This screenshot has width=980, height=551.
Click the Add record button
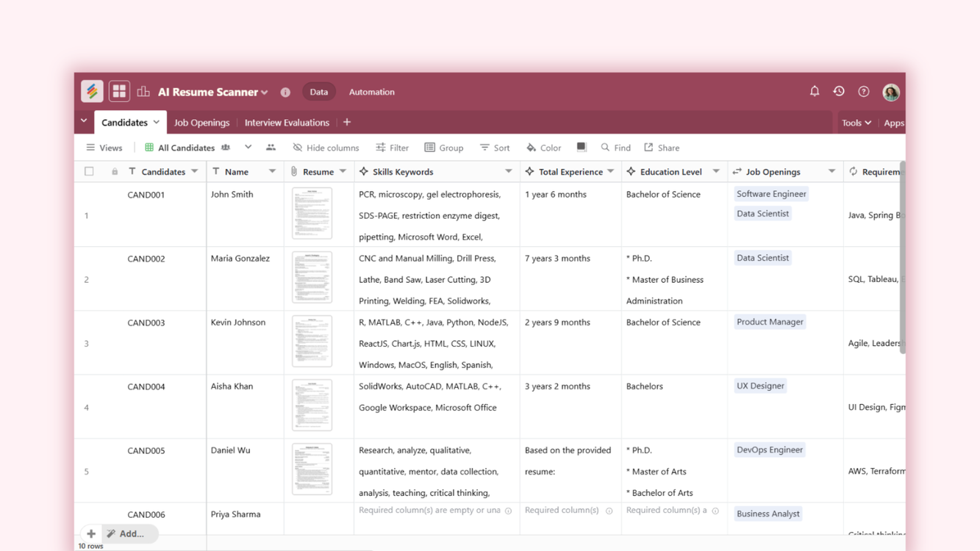tap(90, 533)
